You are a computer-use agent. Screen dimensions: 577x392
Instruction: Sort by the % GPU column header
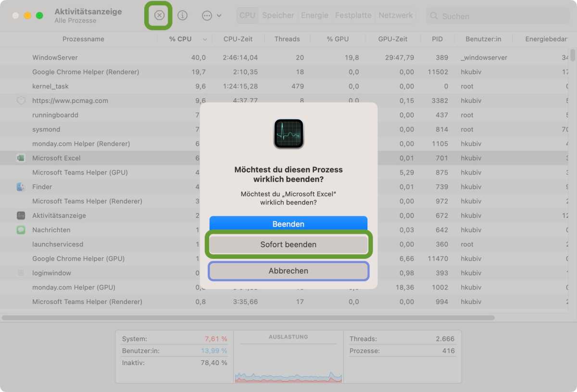[x=338, y=39]
